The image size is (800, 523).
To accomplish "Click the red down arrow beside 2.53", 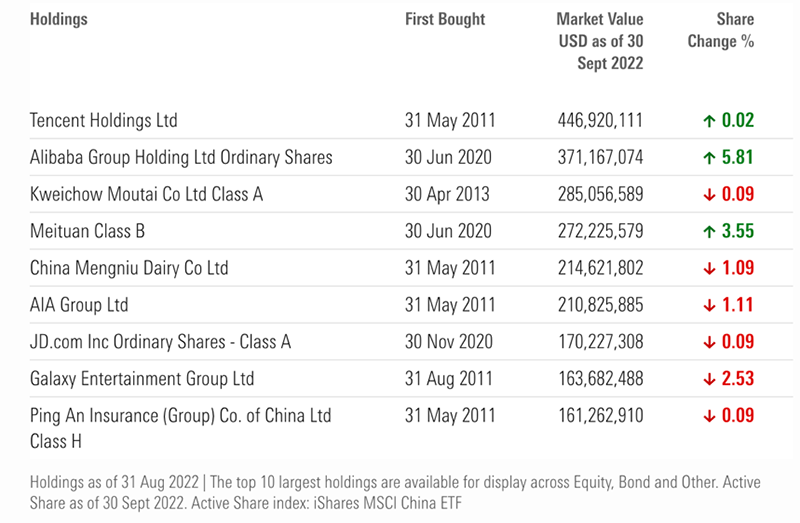I will 709,379.
